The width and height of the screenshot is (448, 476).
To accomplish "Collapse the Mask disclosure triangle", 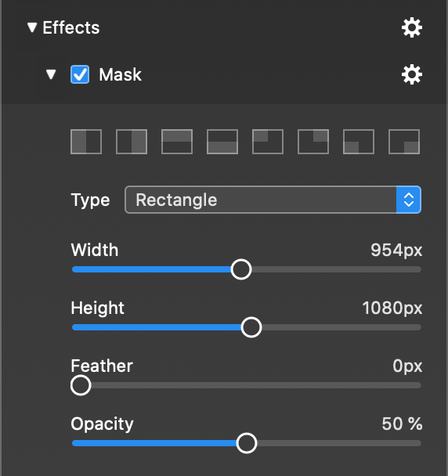I will [x=51, y=74].
